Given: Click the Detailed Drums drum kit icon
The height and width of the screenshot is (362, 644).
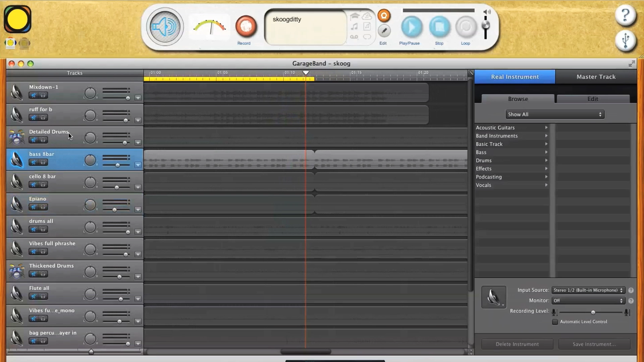Looking at the screenshot, I should coord(17,137).
